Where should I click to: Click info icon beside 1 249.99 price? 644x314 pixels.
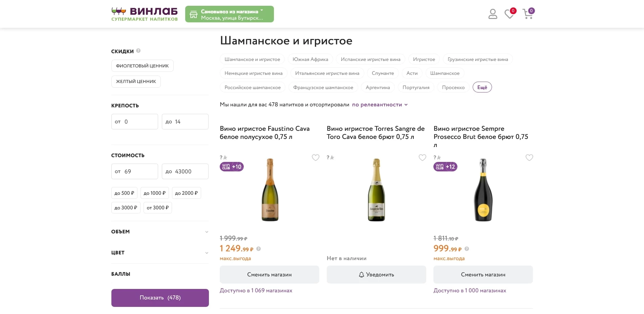[259, 249]
